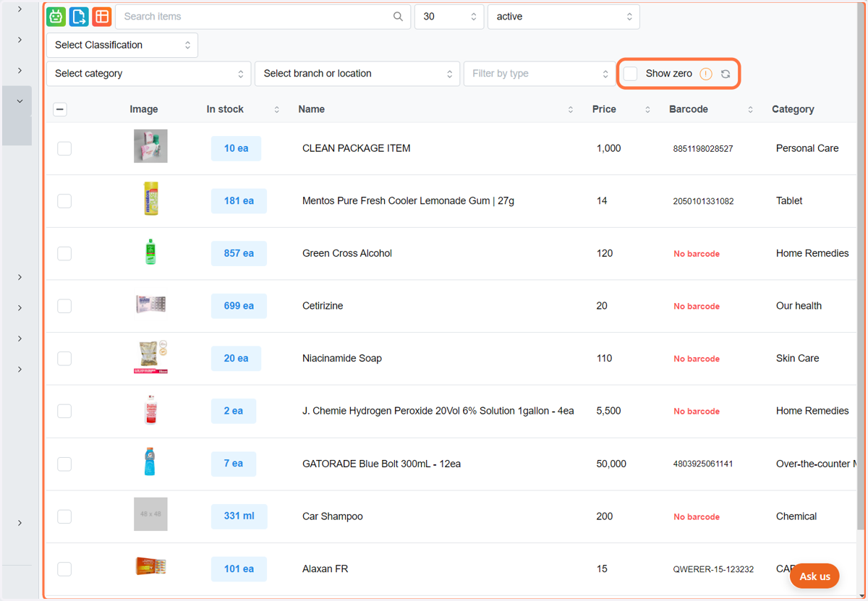Click the blue export file icon
Image resolution: width=868 pixels, height=601 pixels.
click(x=79, y=17)
